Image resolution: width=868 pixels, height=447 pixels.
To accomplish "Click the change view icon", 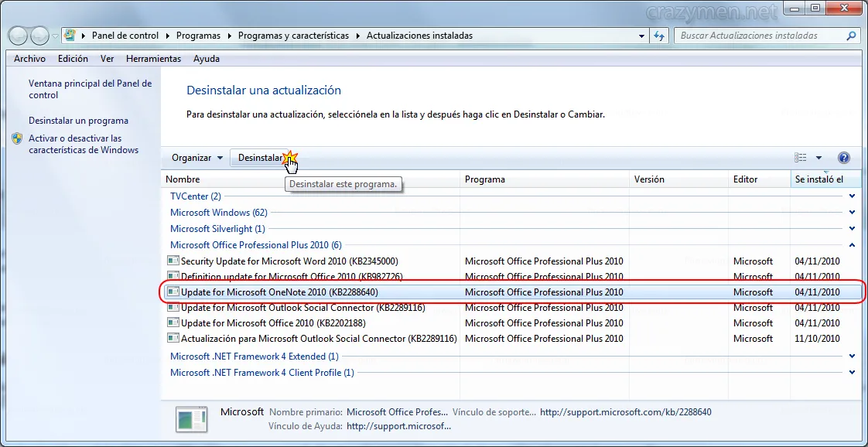I will [801, 158].
